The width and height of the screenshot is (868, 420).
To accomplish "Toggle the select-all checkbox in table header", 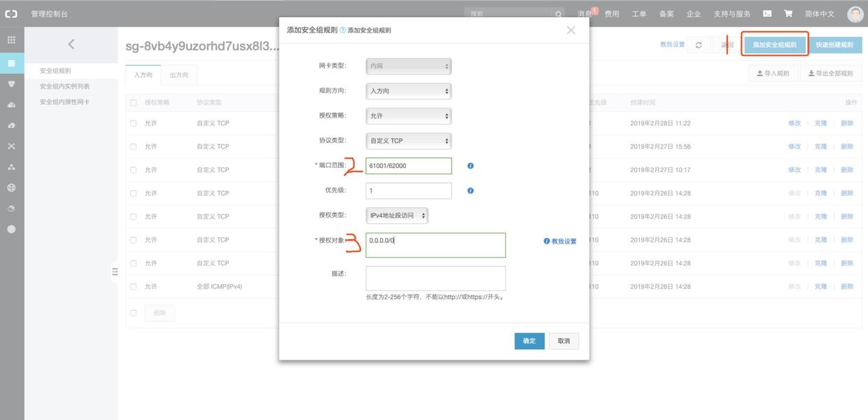I will [133, 102].
